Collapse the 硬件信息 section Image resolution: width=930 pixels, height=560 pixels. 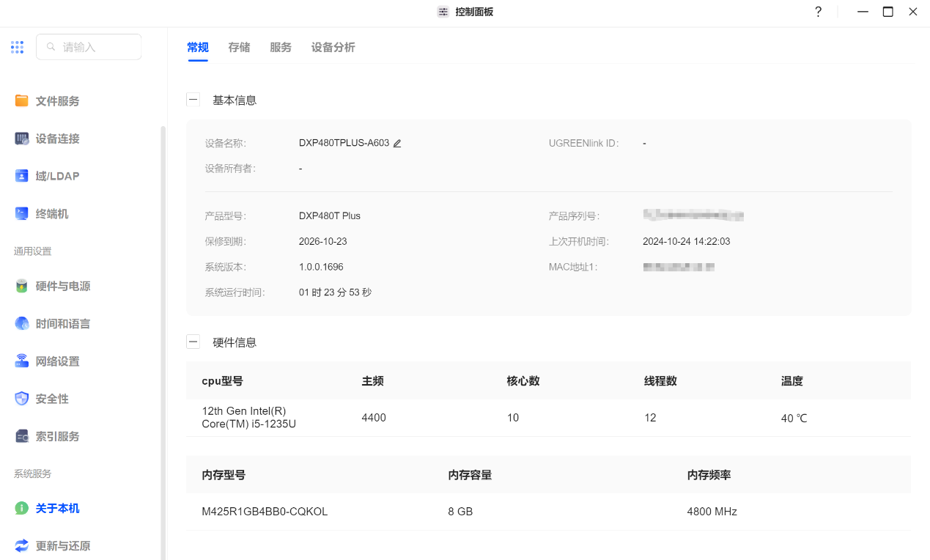pyautogui.click(x=193, y=342)
